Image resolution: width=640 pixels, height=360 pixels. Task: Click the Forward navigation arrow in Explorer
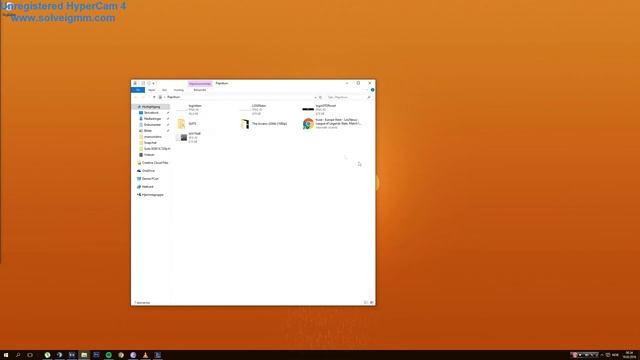[x=143, y=97]
